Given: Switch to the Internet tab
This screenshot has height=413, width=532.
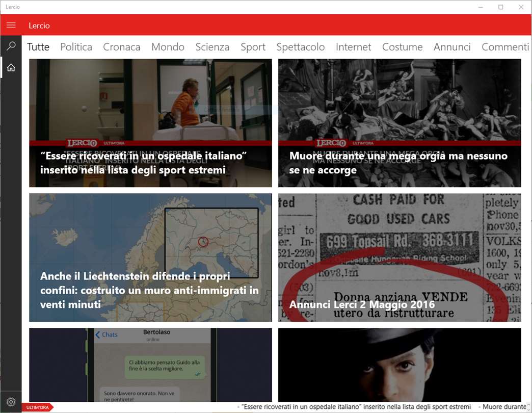Looking at the screenshot, I should click(353, 47).
